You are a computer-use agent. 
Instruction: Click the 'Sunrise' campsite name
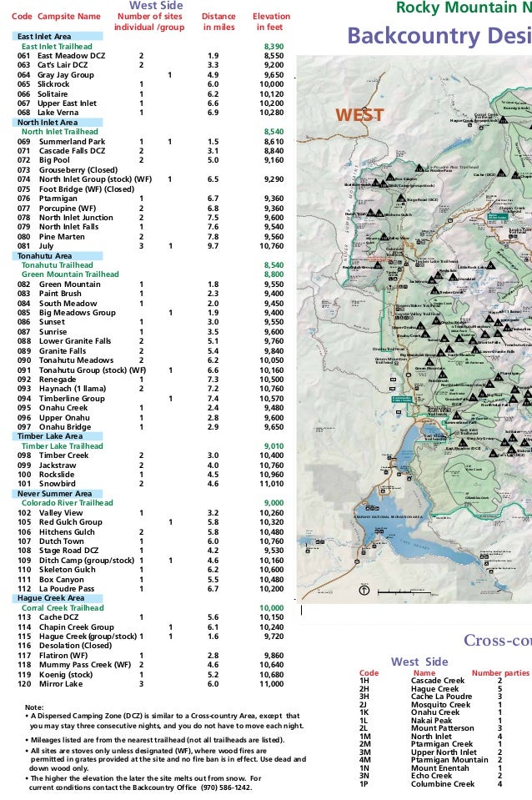[x=53, y=332]
